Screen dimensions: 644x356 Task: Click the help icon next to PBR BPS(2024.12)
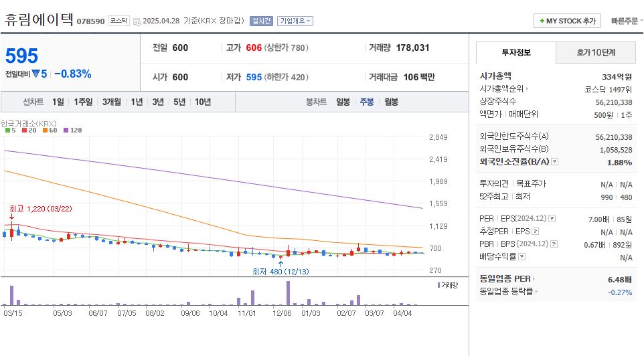pyautogui.click(x=554, y=244)
